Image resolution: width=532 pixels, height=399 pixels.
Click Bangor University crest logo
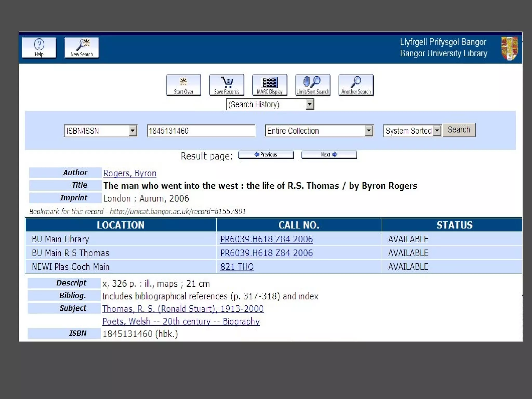coord(509,48)
